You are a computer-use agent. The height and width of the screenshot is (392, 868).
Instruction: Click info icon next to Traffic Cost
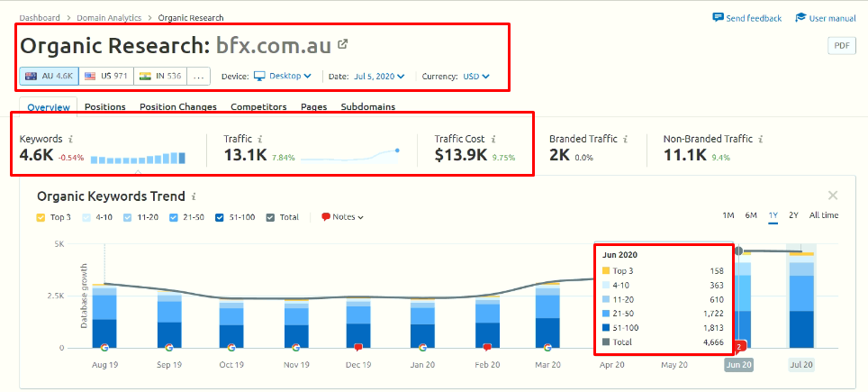[x=493, y=140]
